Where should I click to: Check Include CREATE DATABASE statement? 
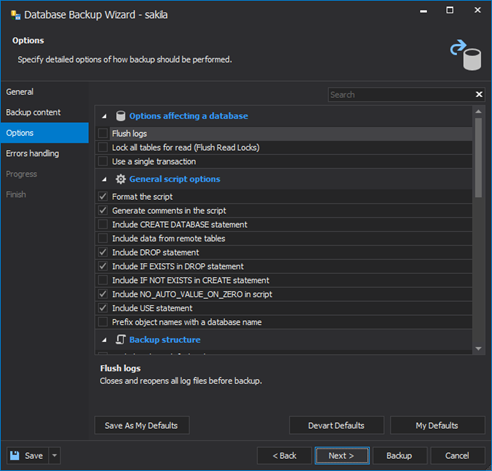[103, 224]
